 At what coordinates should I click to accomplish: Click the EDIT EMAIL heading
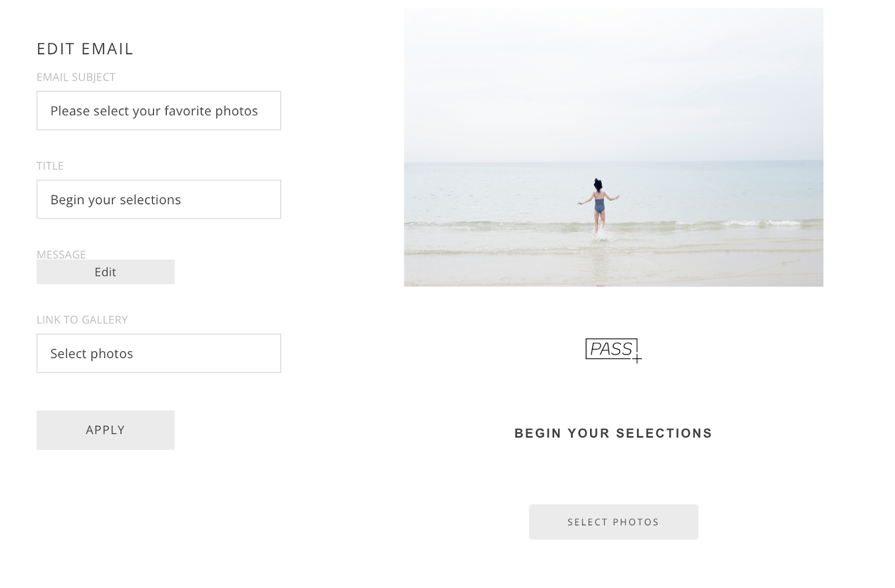tap(85, 49)
